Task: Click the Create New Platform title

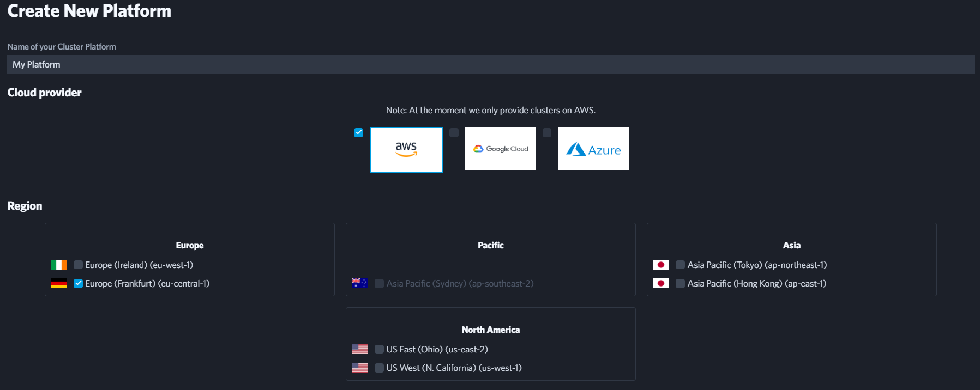Action: coord(89,11)
